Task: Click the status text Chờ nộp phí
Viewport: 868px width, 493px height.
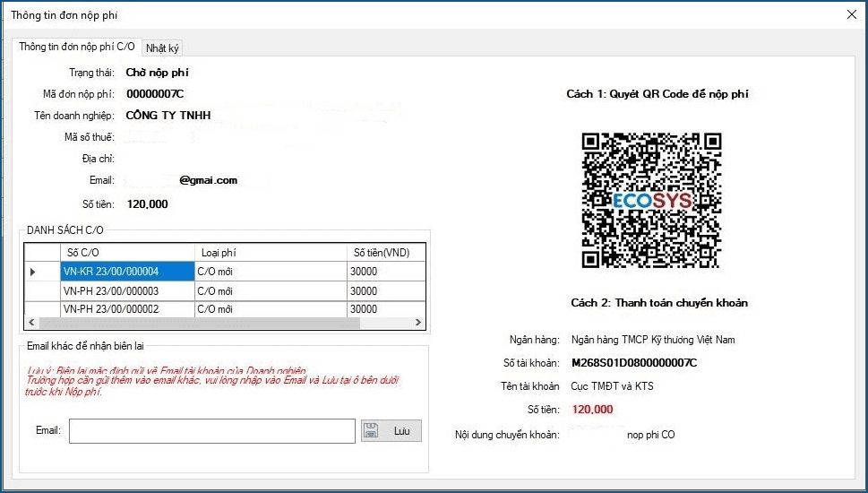Action: pyautogui.click(x=158, y=73)
